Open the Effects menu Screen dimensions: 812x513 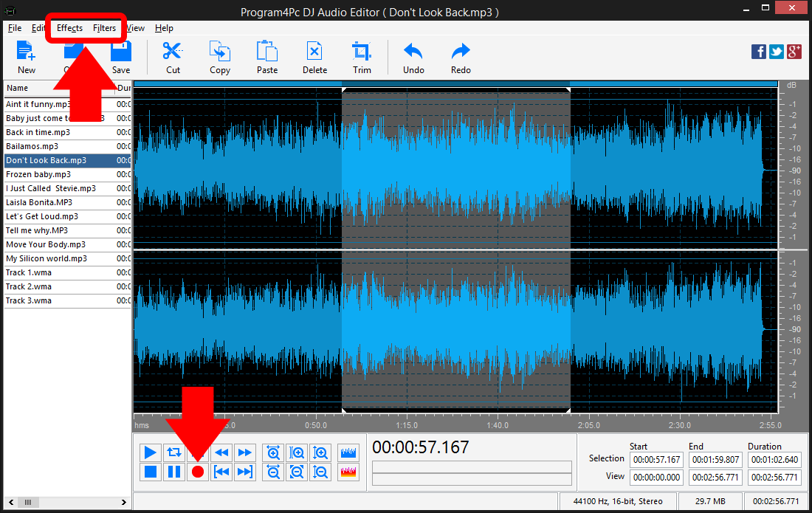[69, 28]
